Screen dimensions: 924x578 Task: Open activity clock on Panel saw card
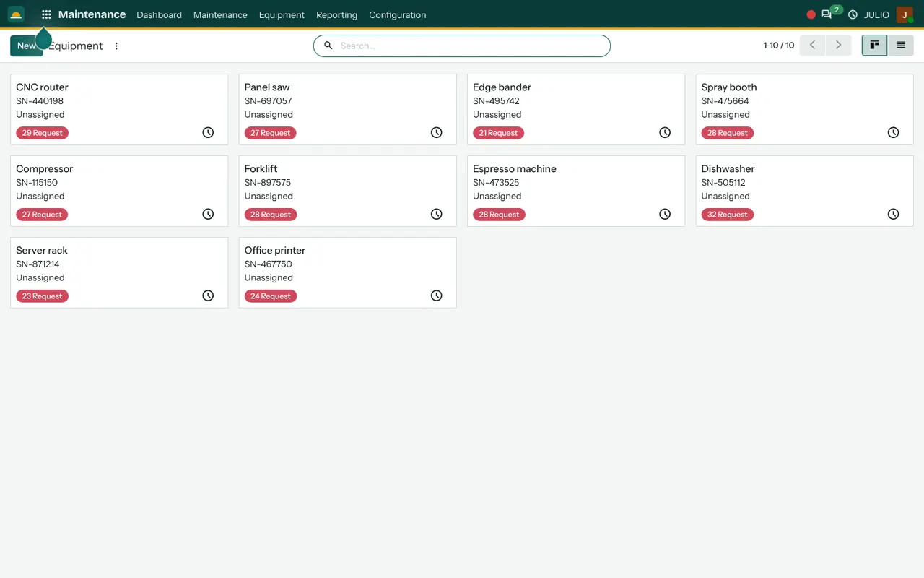click(436, 132)
